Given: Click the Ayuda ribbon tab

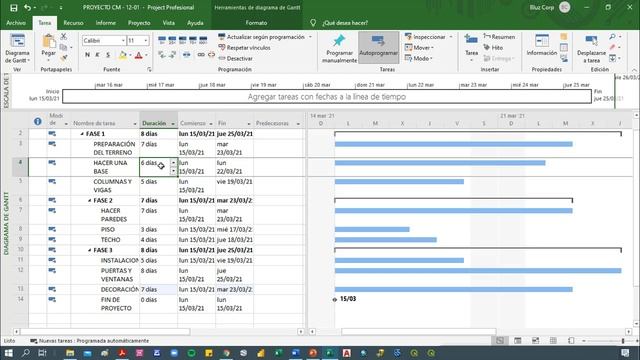Looking at the screenshot, I should tap(195, 23).
